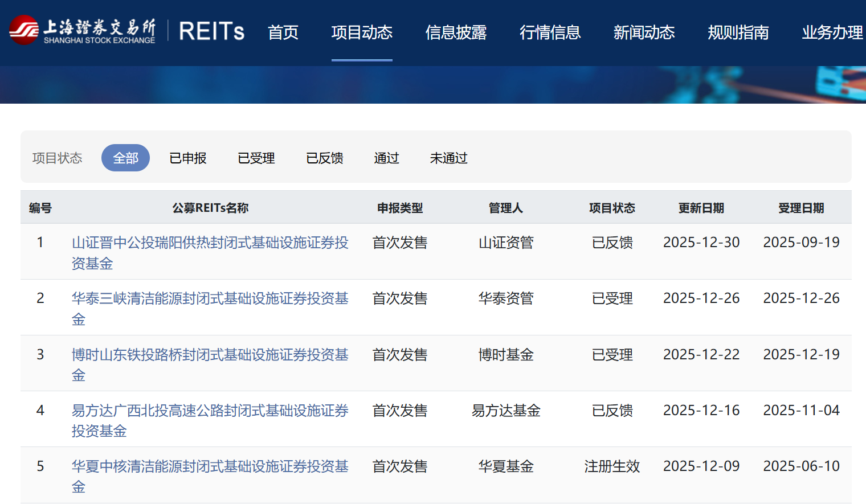
Task: Open the 业务办理 menu item
Action: [x=832, y=32]
